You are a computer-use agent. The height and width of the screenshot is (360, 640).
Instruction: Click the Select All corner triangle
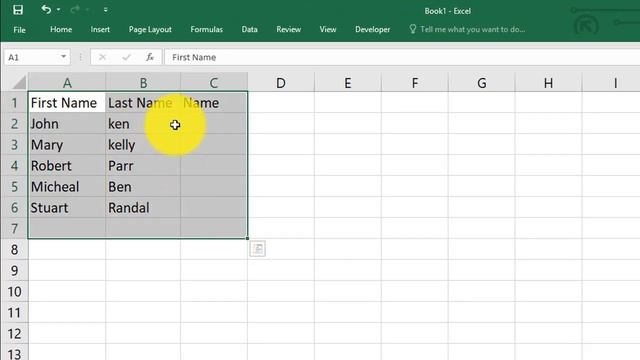coord(19,82)
